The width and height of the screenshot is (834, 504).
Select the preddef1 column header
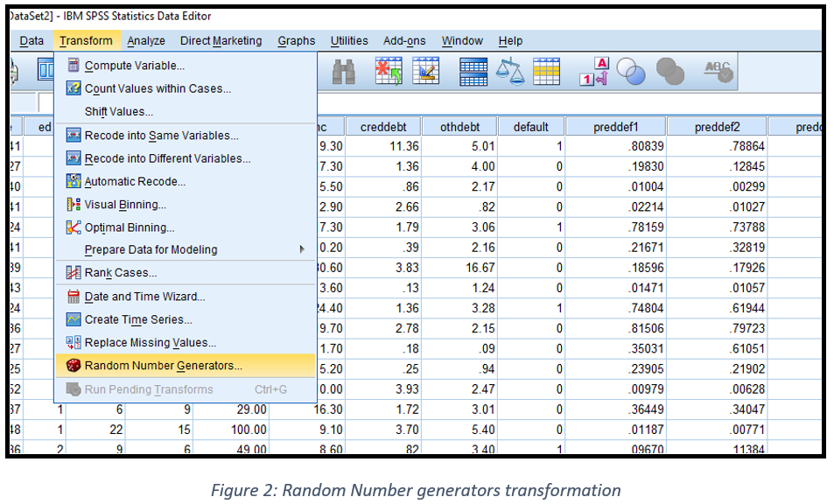click(615, 127)
